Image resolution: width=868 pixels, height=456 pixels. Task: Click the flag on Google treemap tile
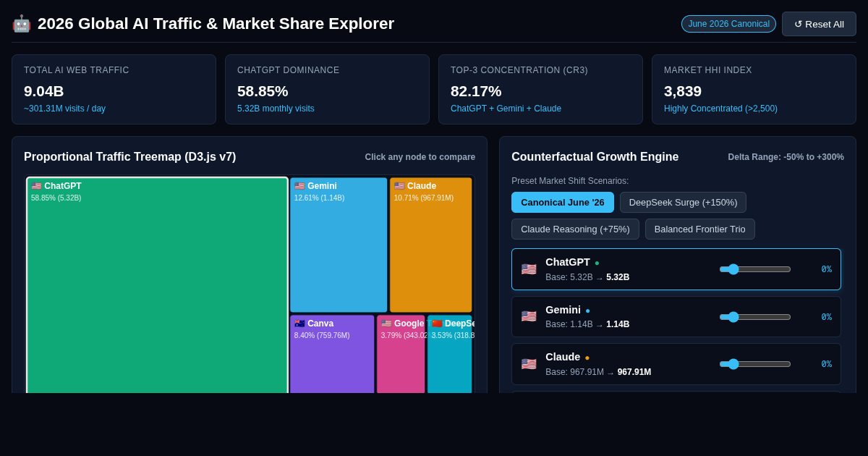pos(386,324)
